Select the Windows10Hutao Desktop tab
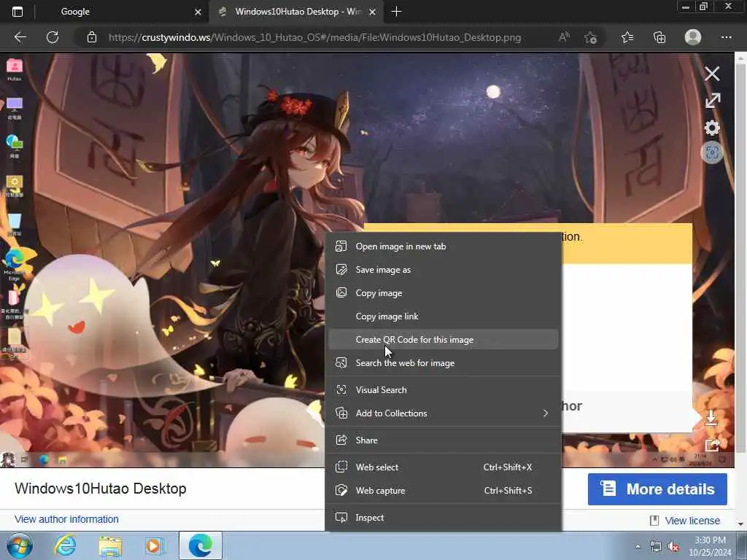 pyautogui.click(x=295, y=12)
